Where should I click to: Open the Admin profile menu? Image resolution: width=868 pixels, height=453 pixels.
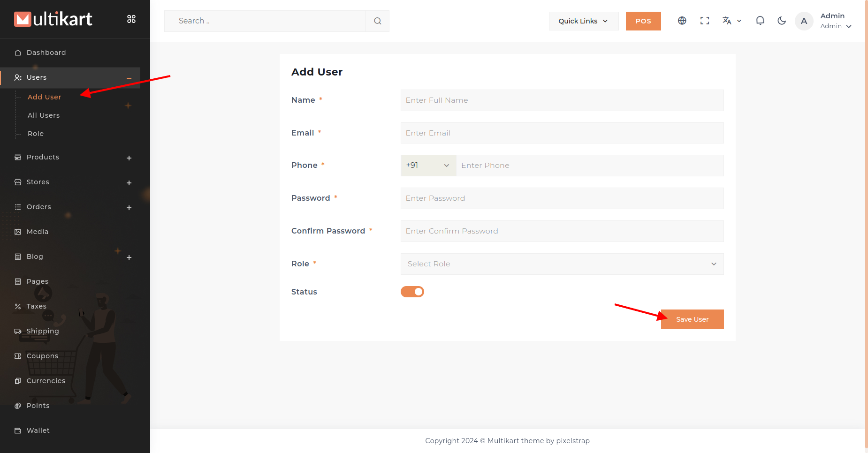point(835,21)
